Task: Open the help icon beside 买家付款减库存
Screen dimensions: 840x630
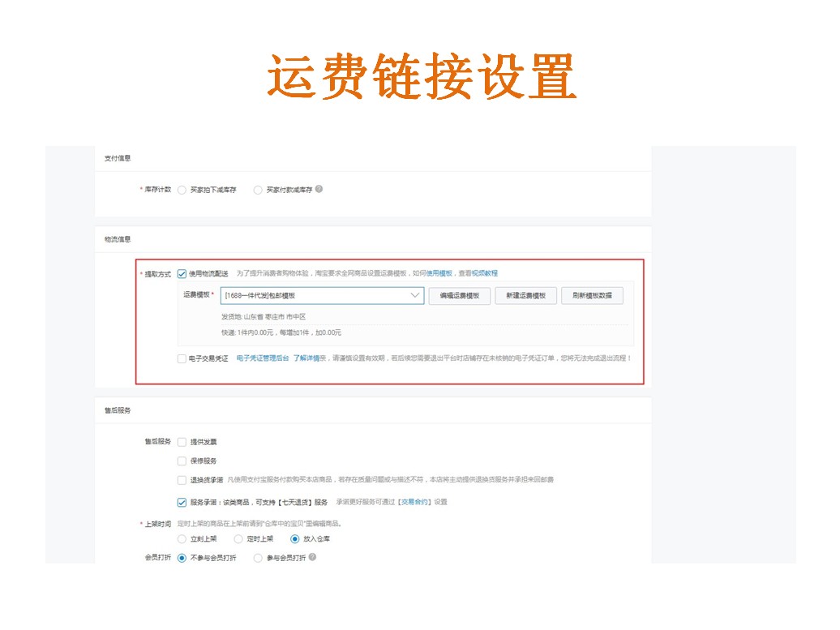Action: (320, 189)
